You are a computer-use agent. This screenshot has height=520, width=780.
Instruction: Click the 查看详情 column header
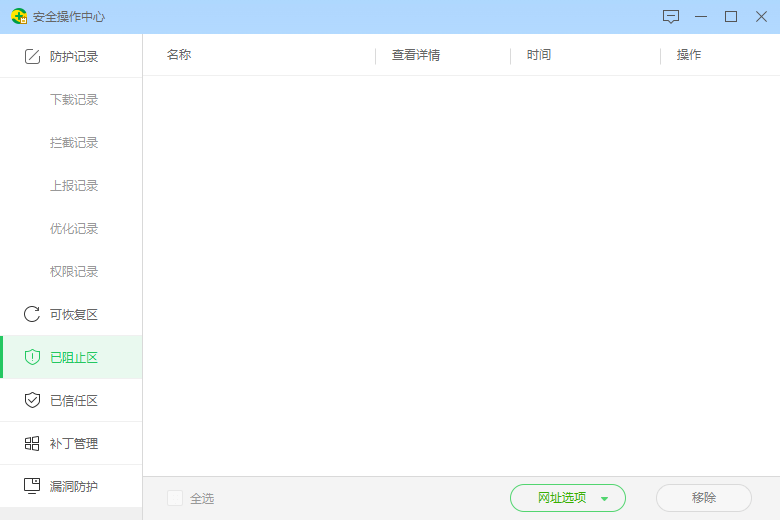point(416,55)
